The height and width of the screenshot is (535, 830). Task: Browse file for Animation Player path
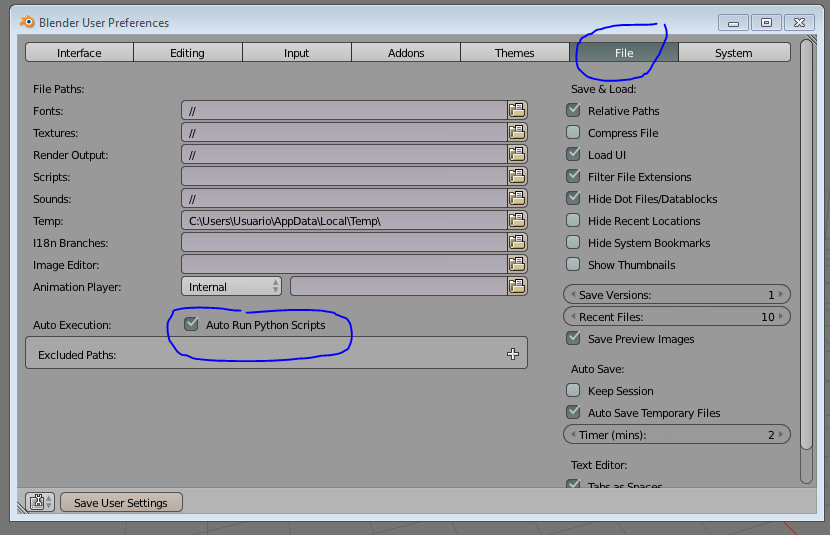517,286
